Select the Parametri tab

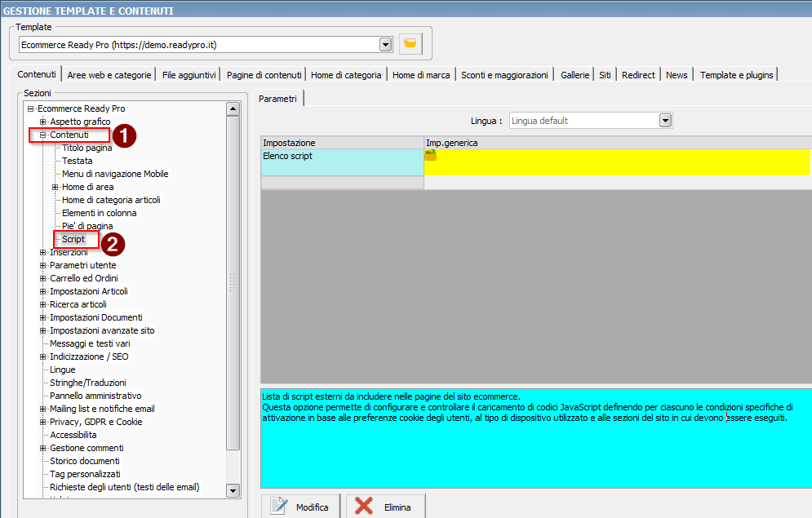pos(277,99)
